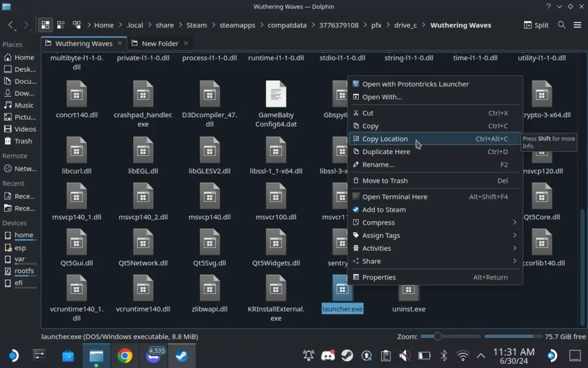
Task: Select GameBabyConfig64.dat file
Action: click(x=276, y=104)
